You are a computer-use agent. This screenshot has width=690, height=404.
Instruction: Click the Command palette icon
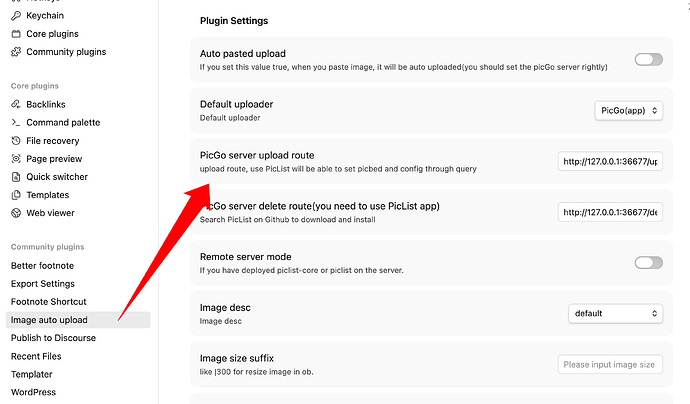16,123
